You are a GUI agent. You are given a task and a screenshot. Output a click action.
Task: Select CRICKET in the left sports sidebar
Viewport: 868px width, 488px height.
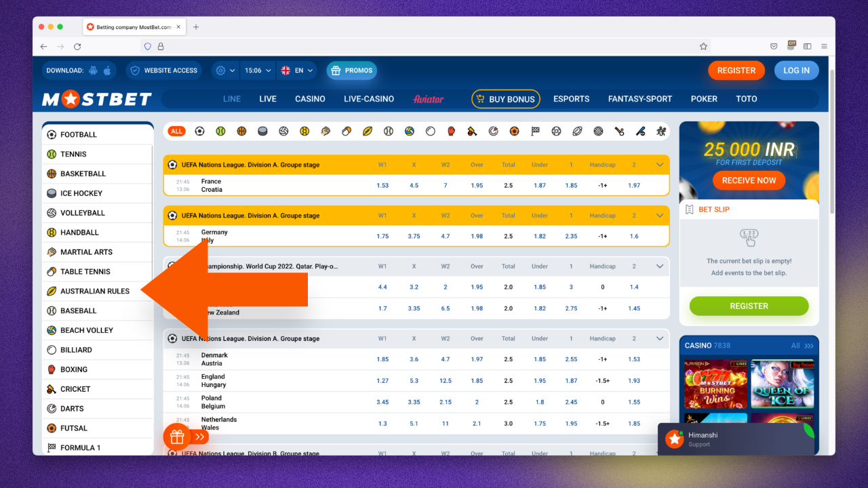click(x=98, y=389)
